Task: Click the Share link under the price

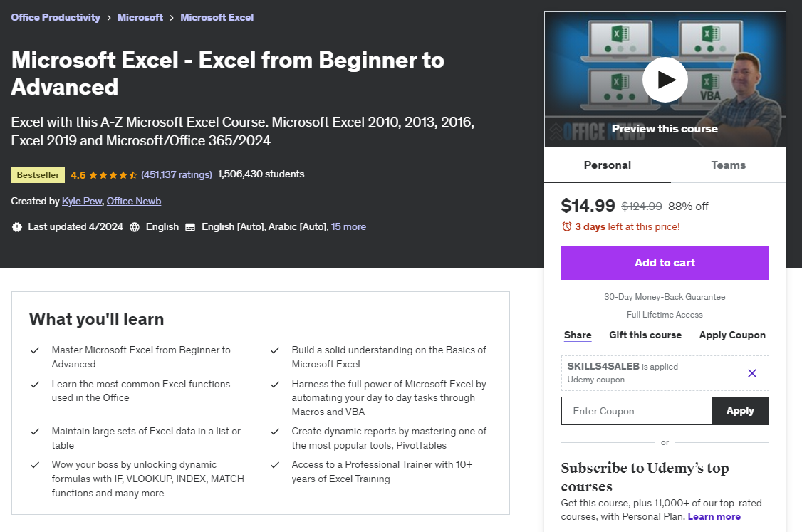Action: (577, 335)
